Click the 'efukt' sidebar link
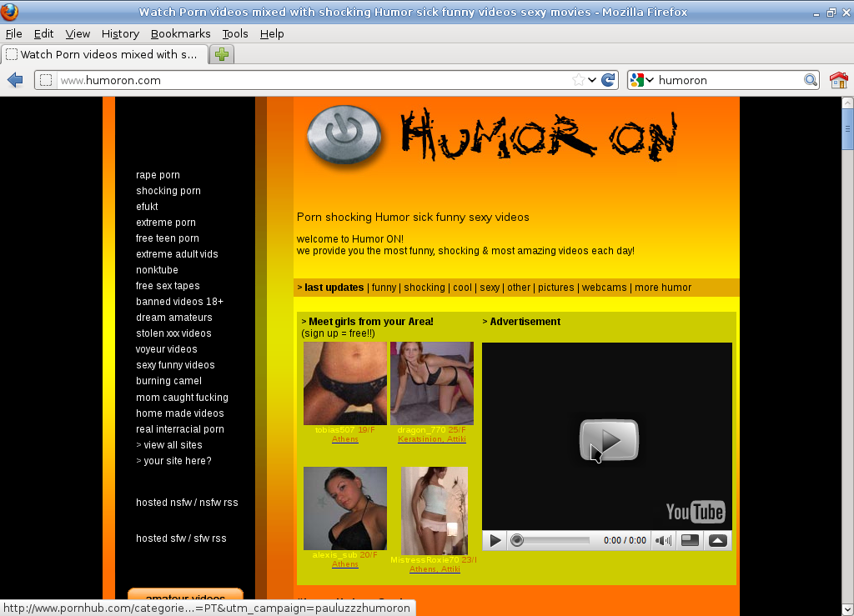 pos(147,206)
